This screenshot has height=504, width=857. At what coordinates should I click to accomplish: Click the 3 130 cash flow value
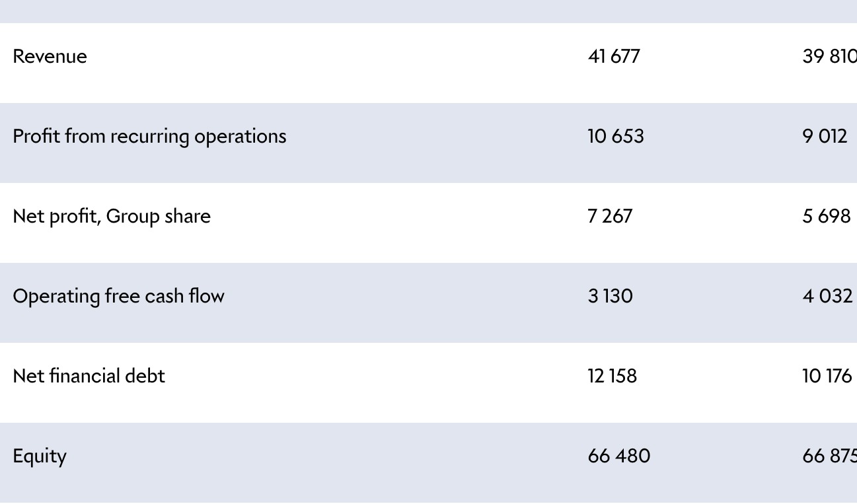[x=611, y=296]
